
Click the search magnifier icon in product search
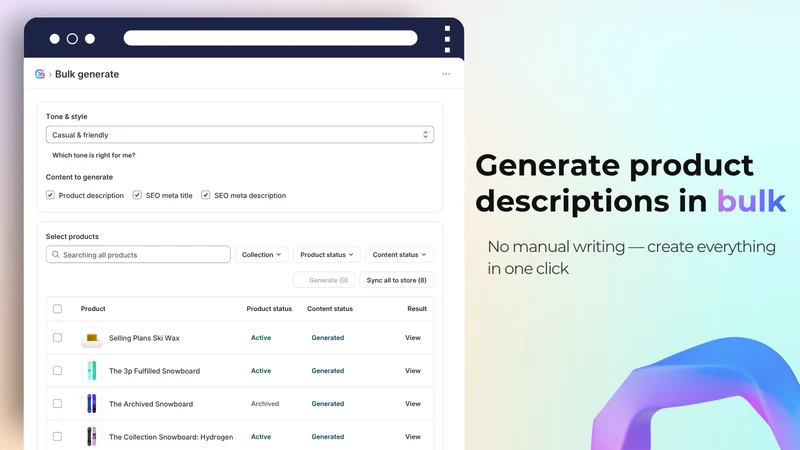click(x=56, y=255)
